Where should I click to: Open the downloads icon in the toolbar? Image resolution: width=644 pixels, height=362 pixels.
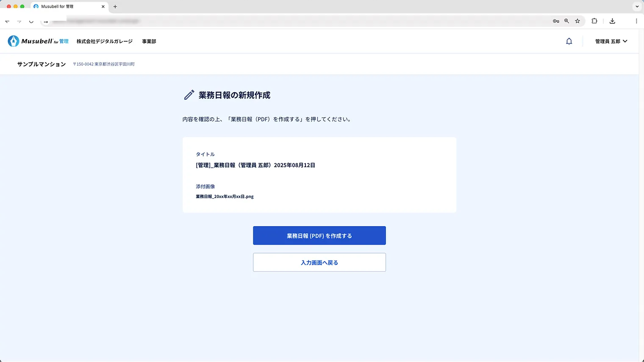(611, 21)
